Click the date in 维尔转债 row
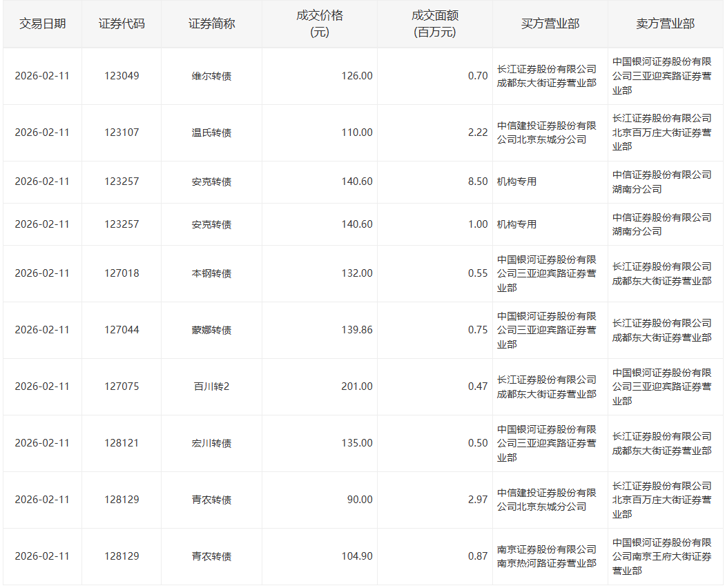725x588 pixels. pyautogui.click(x=42, y=76)
